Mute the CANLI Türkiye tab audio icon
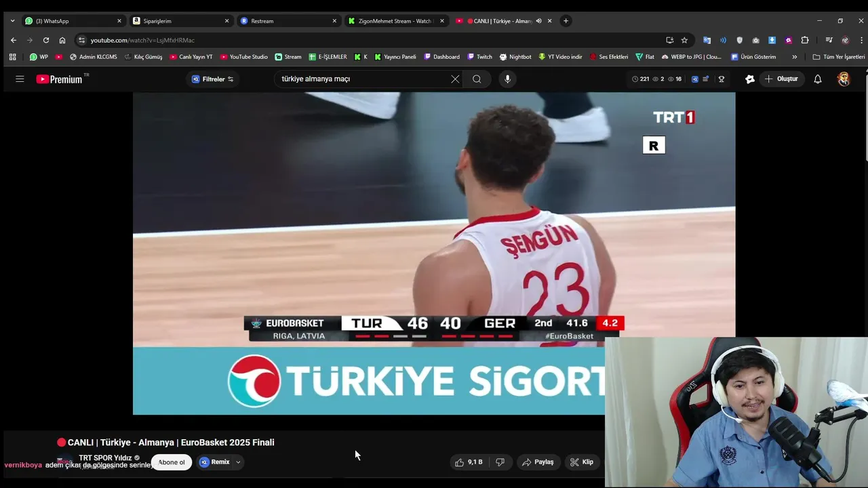Screen dimensions: 868x488 (538, 21)
